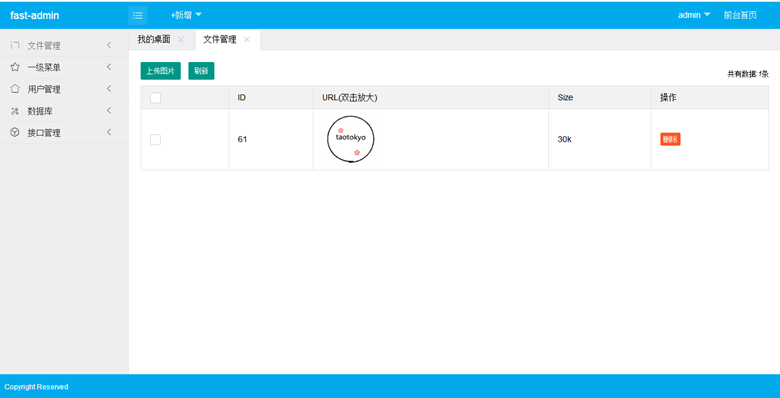Check the checkbox for row ID 61
Screen dimensions: 780x398
155,140
